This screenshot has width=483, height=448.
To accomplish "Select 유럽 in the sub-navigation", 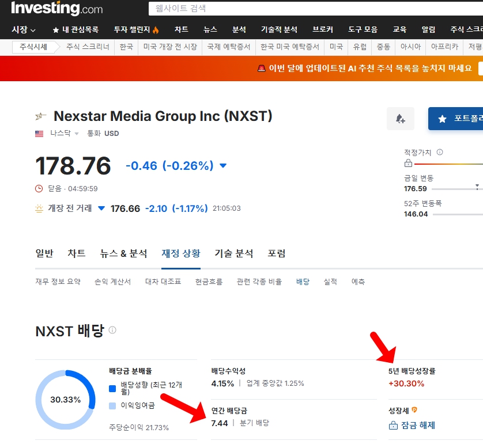I will pyautogui.click(x=360, y=47).
